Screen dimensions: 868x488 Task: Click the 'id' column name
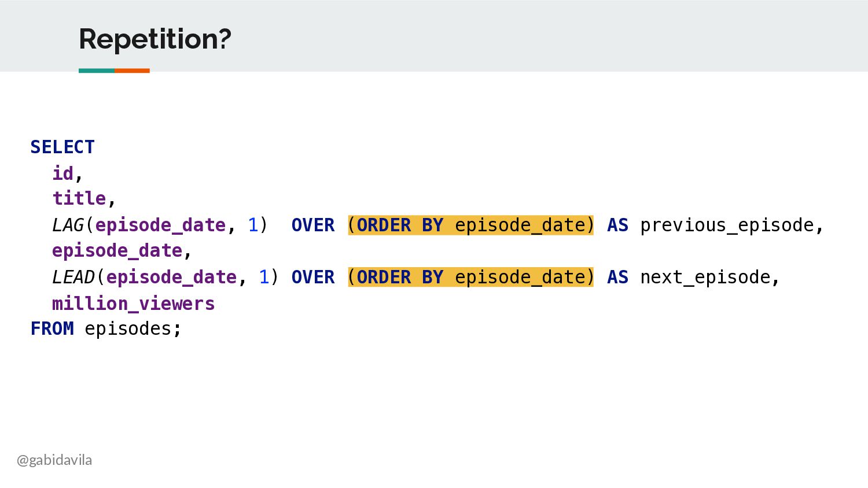pos(63,173)
